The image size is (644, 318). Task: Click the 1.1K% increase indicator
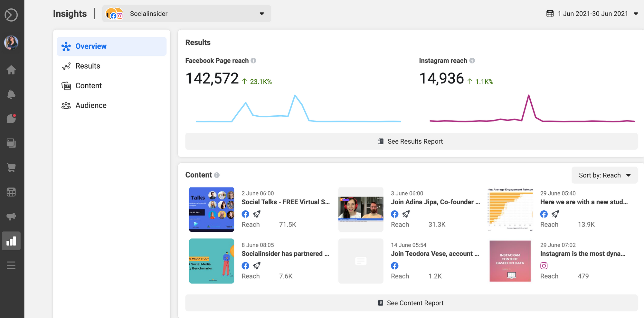point(480,82)
